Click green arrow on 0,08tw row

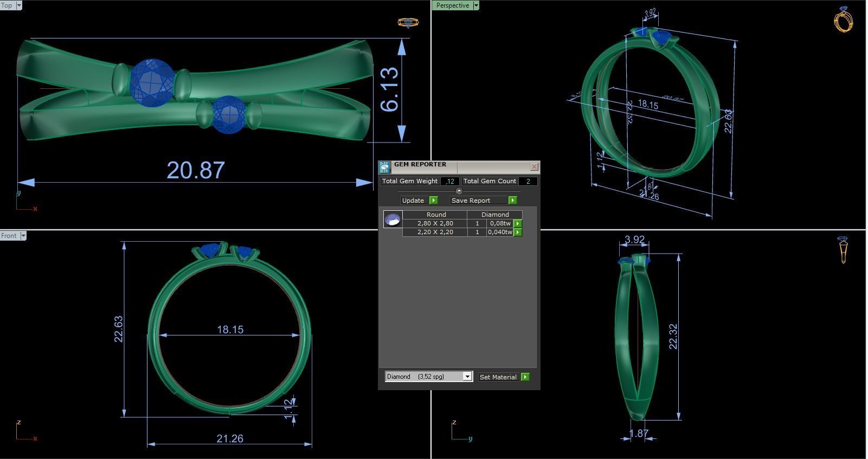pyautogui.click(x=518, y=223)
